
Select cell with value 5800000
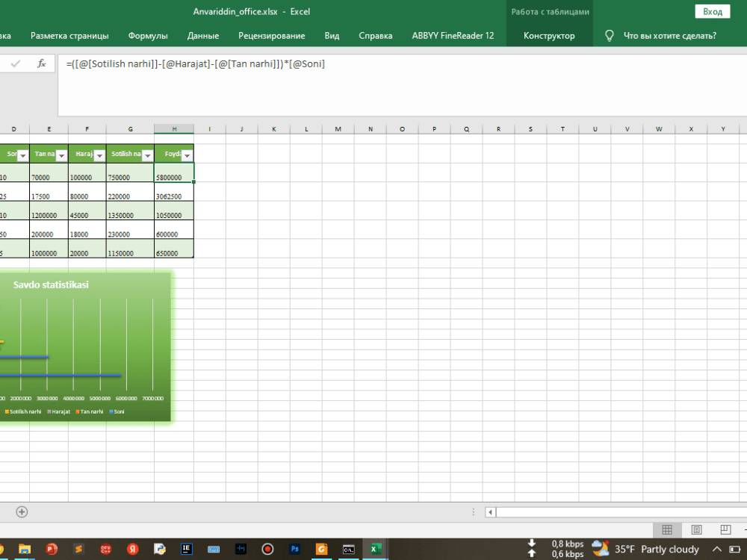coord(174,172)
